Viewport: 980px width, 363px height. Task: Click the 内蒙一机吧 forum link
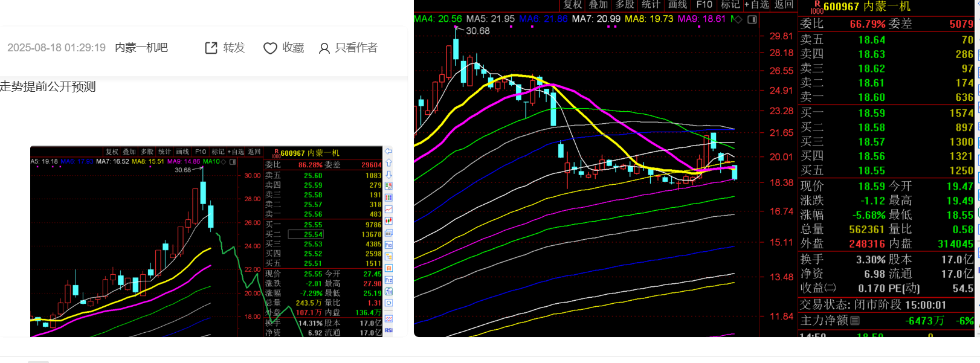(141, 48)
